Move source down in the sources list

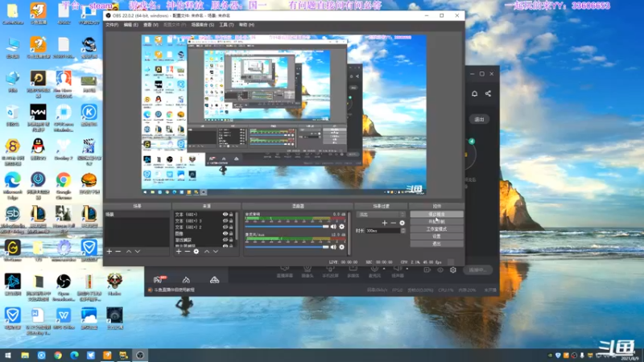(x=216, y=251)
